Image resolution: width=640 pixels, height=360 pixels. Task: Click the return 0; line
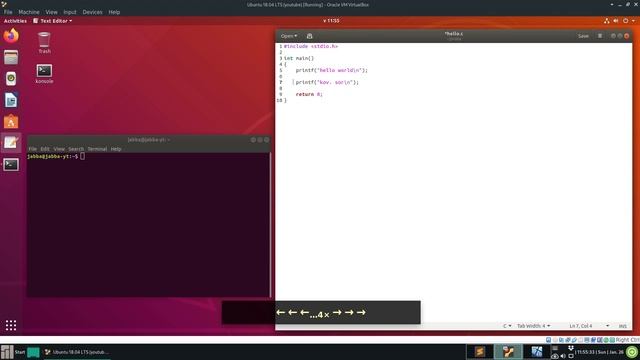[x=309, y=94]
